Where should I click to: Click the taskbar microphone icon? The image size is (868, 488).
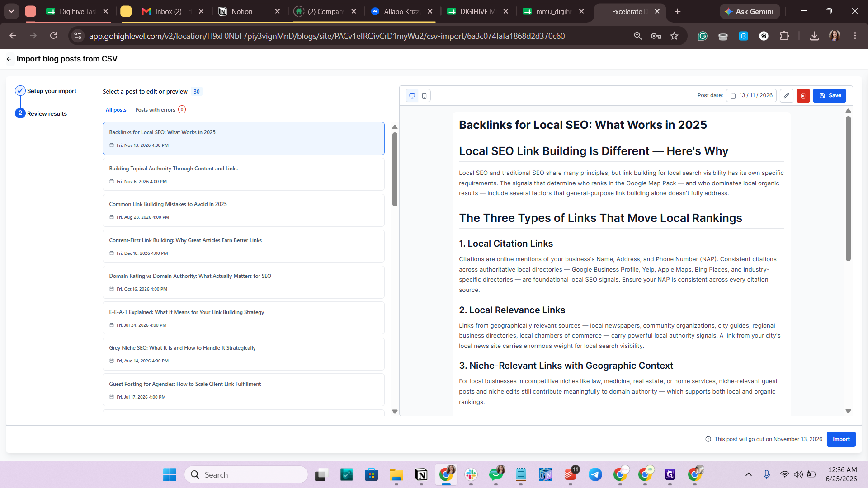click(767, 474)
